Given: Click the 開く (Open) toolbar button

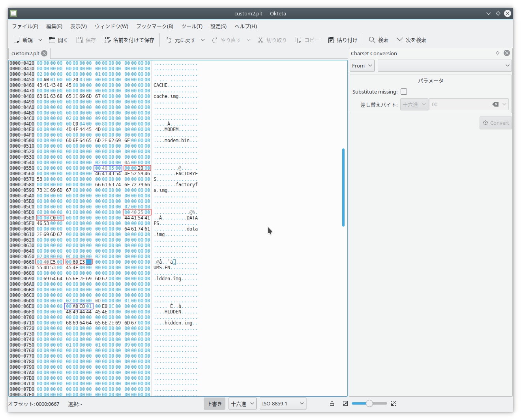Looking at the screenshot, I should [58, 40].
